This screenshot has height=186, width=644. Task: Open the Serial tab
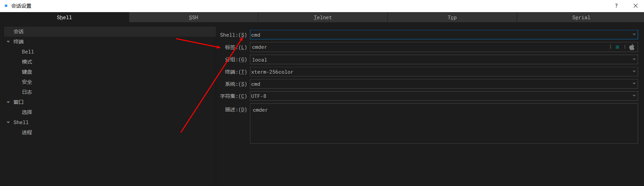[x=581, y=17]
